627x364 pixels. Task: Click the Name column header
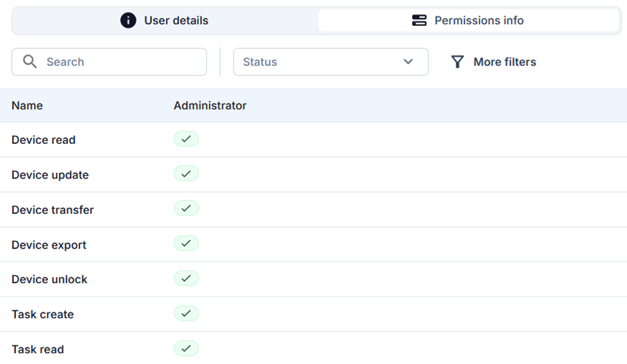point(27,105)
